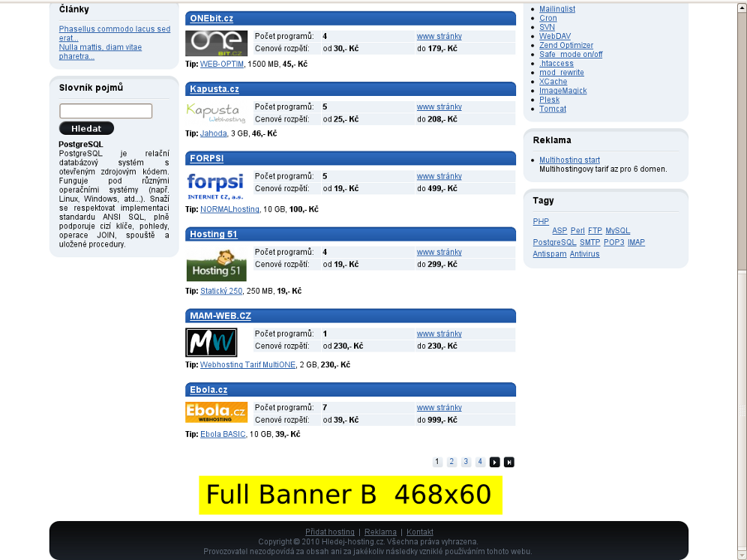Click the Hledat search button
747x560 pixels.
click(86, 128)
